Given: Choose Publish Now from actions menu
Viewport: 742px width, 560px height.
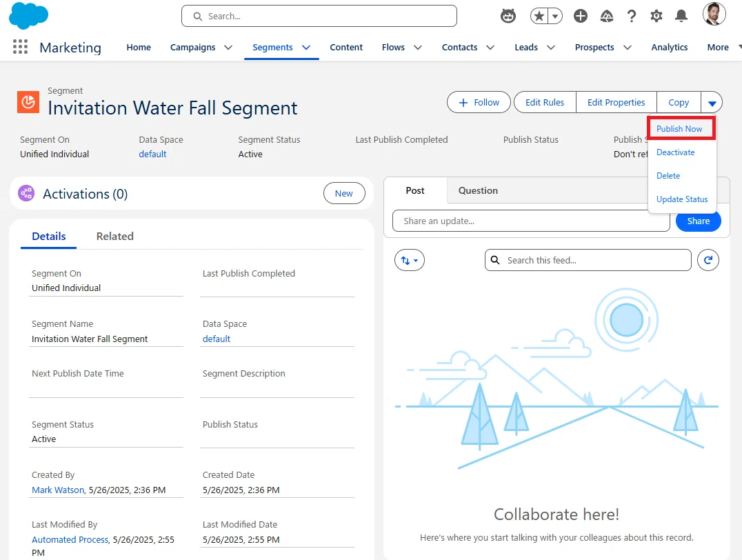Looking at the screenshot, I should pyautogui.click(x=679, y=129).
